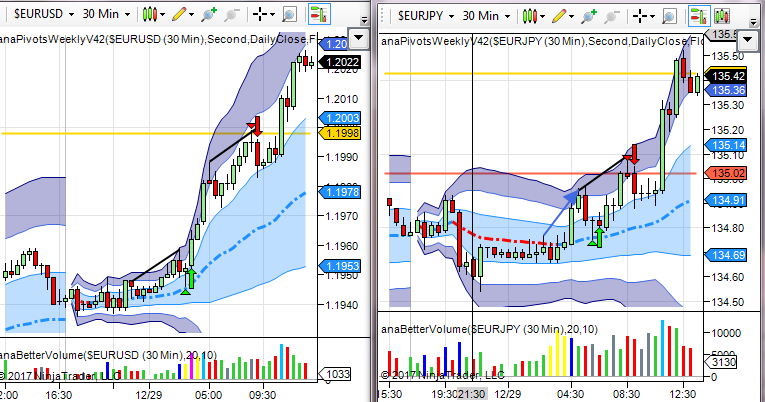Select the anaPivotsWeeklyV42($EURUSD) indicator label
Screen dimensions: 765x402
[x=158, y=39]
